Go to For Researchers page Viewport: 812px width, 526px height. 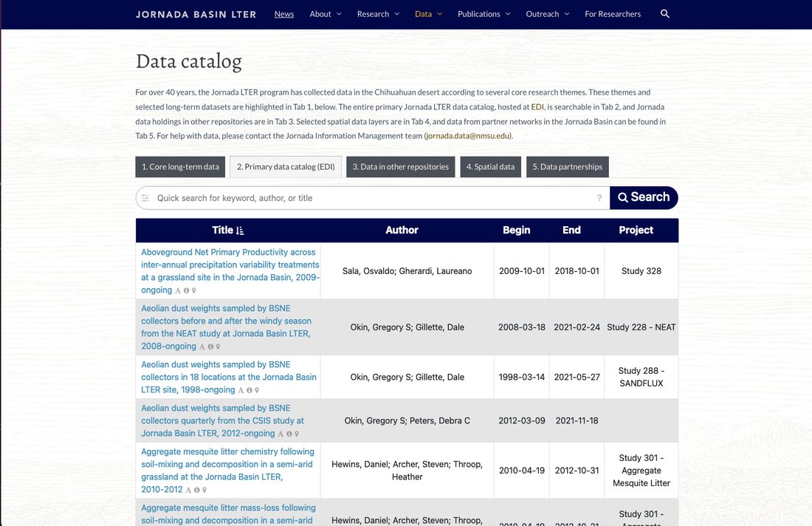613,14
